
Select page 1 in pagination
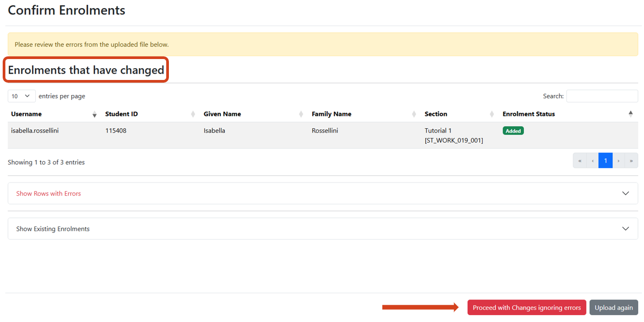coord(605,160)
